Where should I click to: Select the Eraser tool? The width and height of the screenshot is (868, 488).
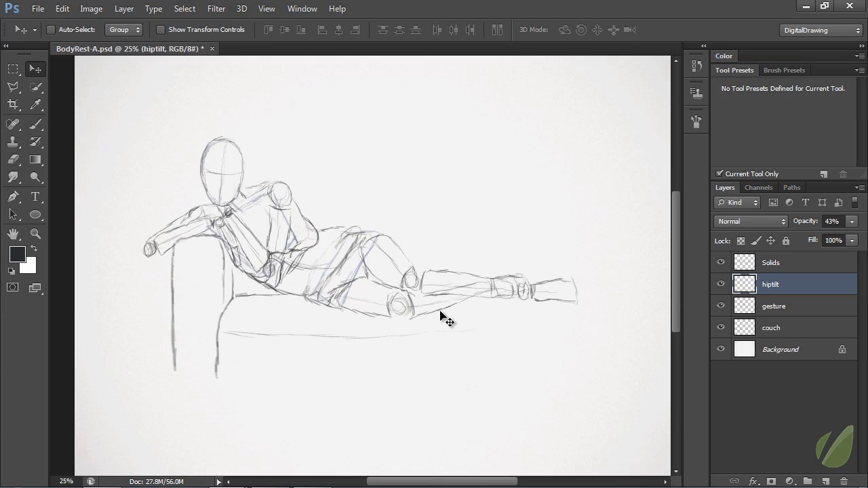pyautogui.click(x=13, y=160)
